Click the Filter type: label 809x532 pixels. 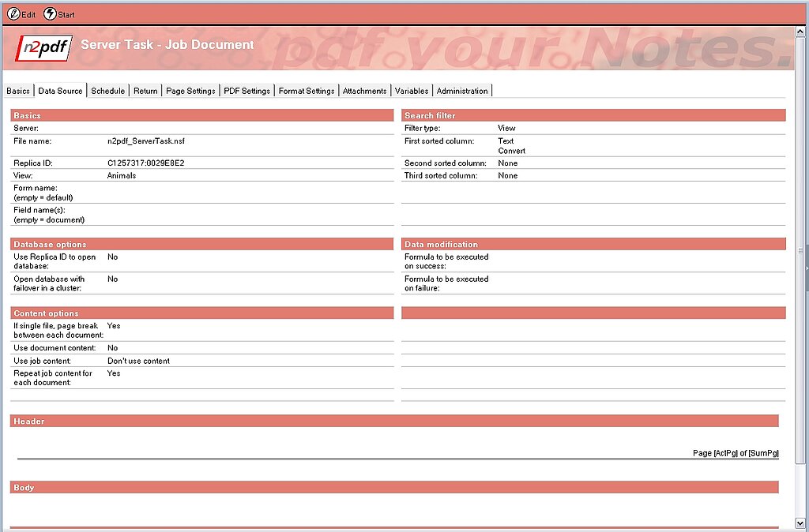click(x=423, y=128)
